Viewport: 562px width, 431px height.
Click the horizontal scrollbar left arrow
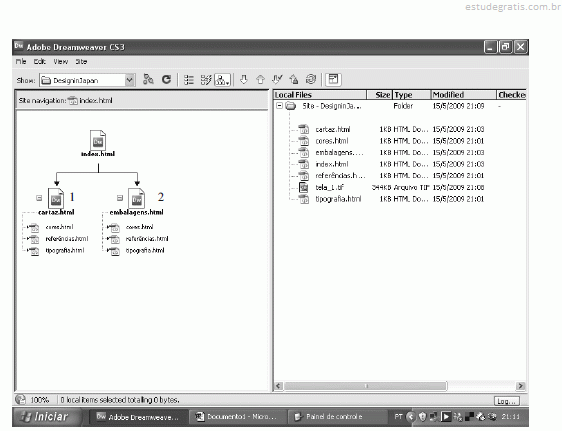[x=278, y=386]
